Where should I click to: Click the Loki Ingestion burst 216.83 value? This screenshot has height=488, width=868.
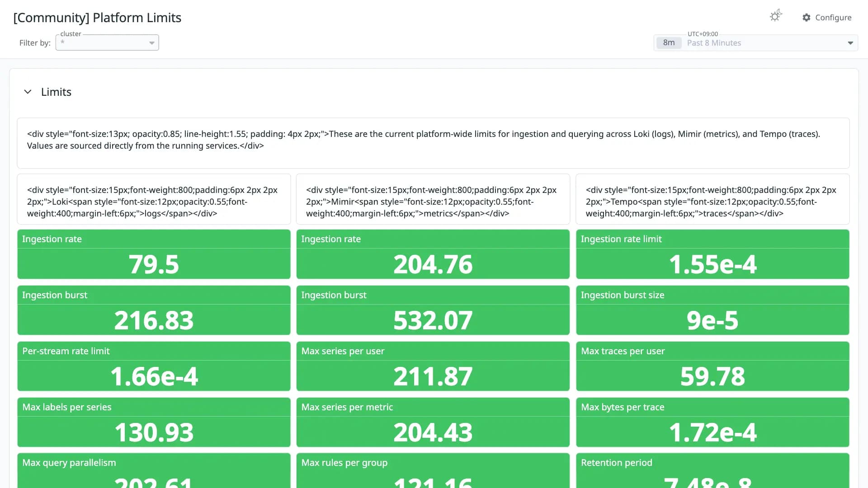(x=154, y=320)
